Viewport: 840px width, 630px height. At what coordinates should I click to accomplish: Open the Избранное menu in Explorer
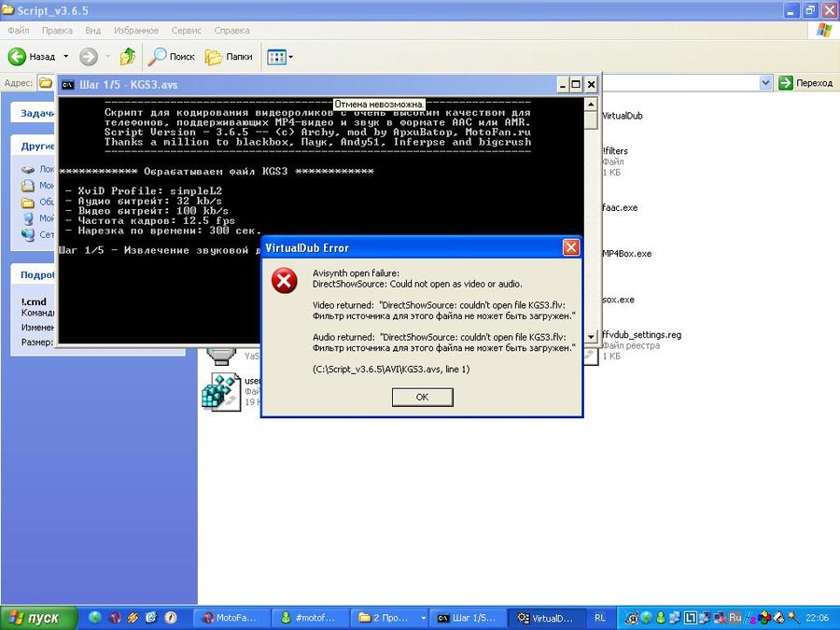[x=136, y=31]
